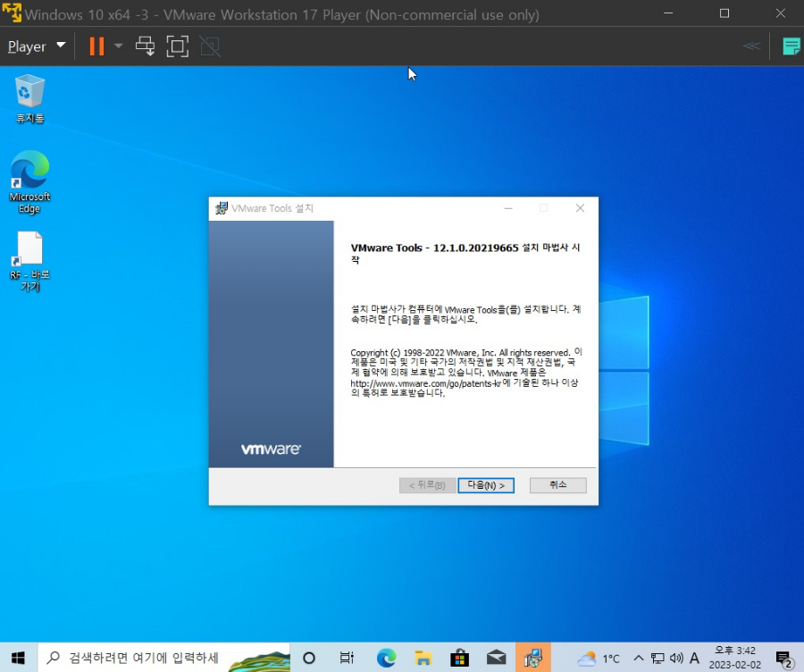The height and width of the screenshot is (672, 804).
Task: Close the VMware Tools setup dialog
Action: point(580,208)
